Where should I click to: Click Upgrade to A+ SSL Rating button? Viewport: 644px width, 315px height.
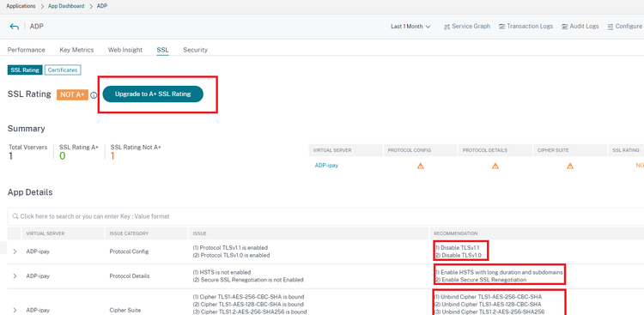click(153, 94)
